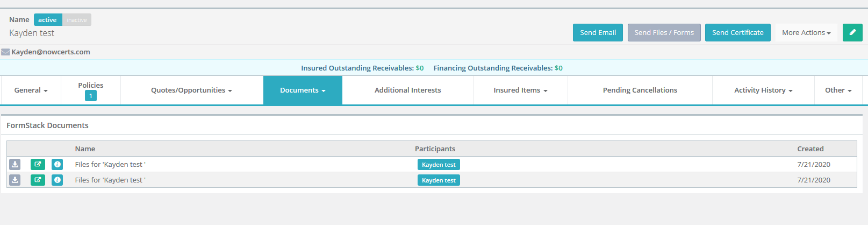Click the download icon in first document row
The image size is (868, 225).
[15, 164]
